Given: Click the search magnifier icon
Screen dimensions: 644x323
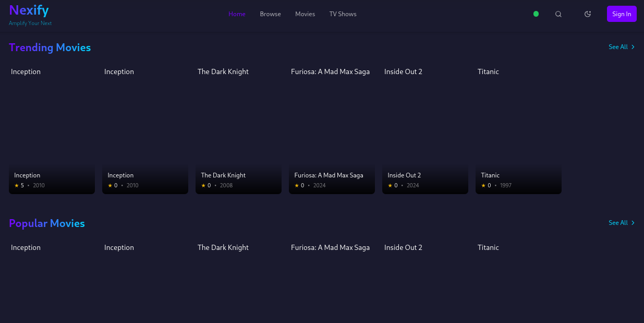Looking at the screenshot, I should (558, 14).
